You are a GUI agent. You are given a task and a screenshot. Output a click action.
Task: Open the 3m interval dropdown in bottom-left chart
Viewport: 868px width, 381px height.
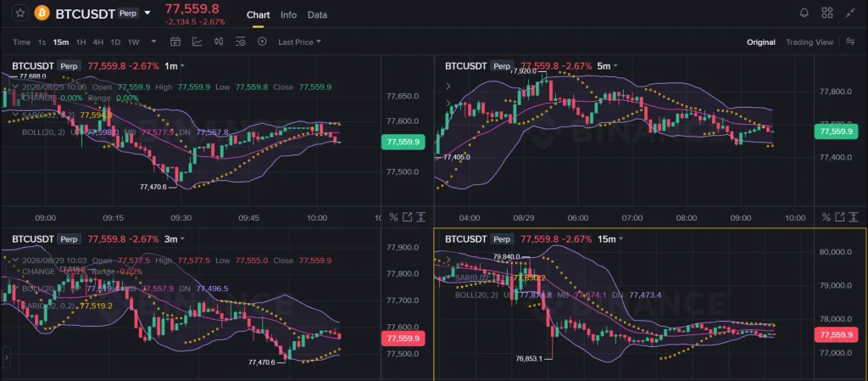click(x=175, y=239)
